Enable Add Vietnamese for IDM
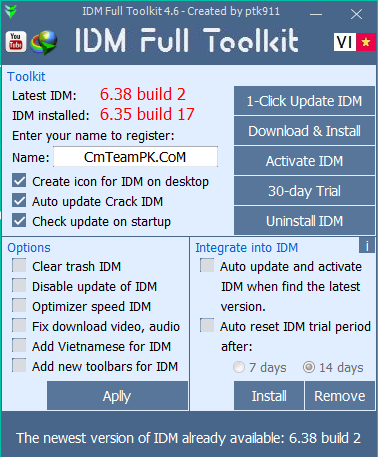 19,346
